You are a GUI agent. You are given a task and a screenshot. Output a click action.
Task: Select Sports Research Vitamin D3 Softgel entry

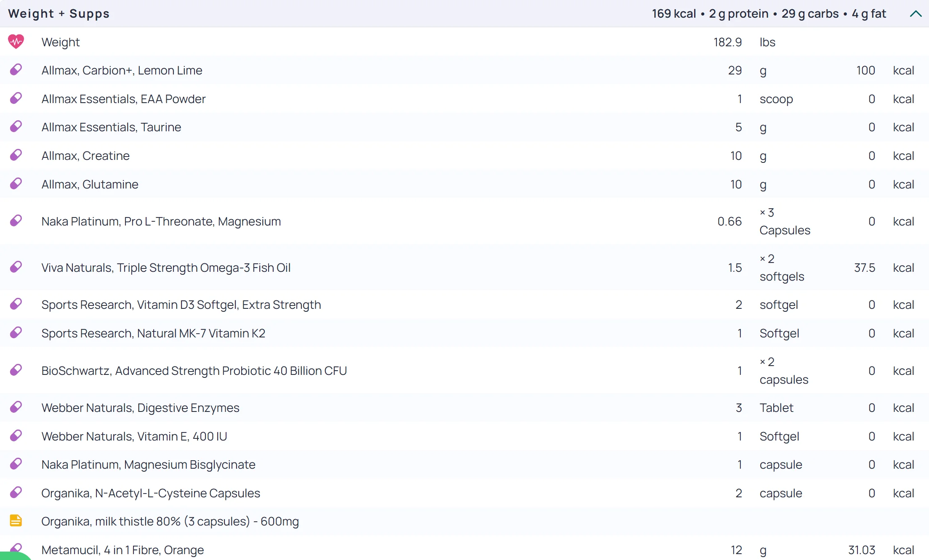[x=181, y=305]
